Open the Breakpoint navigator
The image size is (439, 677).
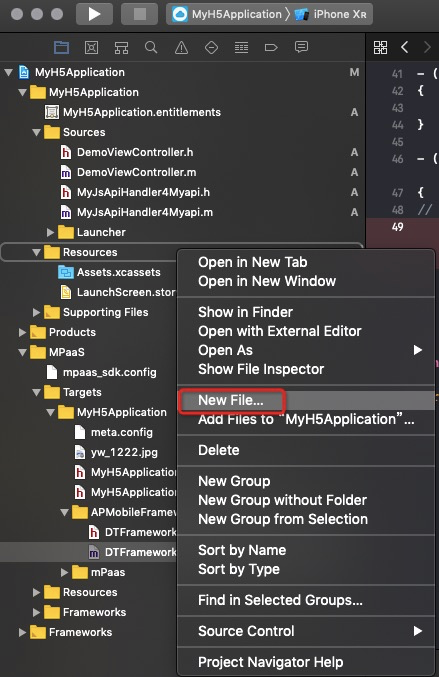pyautogui.click(x=271, y=47)
